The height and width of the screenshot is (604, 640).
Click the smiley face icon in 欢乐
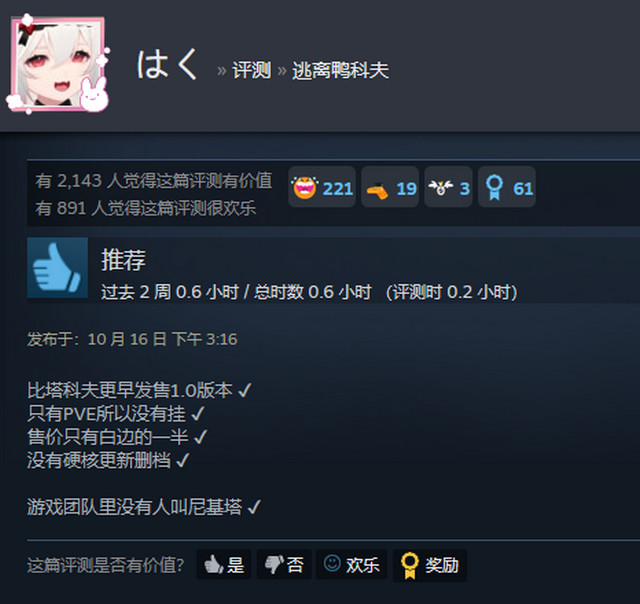point(332,563)
